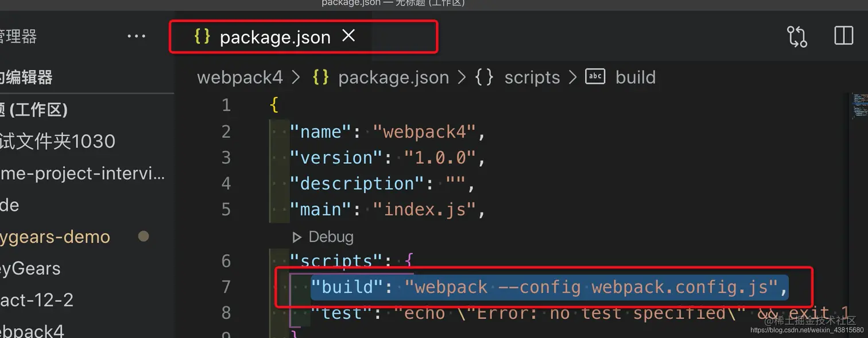Open the explorer more actions ellipsis
Image resolution: width=868 pixels, height=338 pixels.
tap(136, 37)
